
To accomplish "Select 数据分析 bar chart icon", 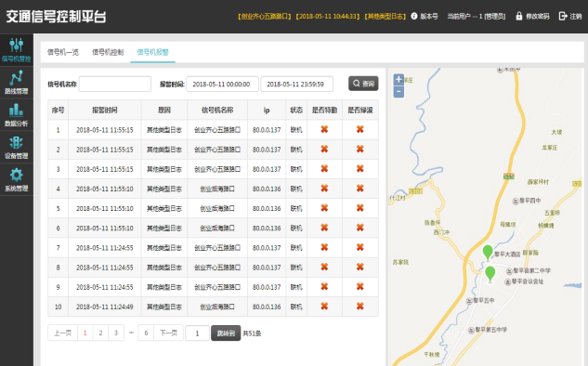I will (16, 111).
